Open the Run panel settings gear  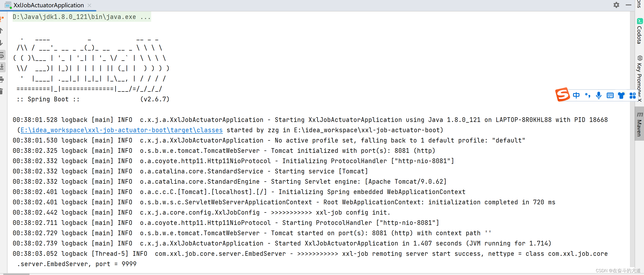pyautogui.click(x=616, y=5)
